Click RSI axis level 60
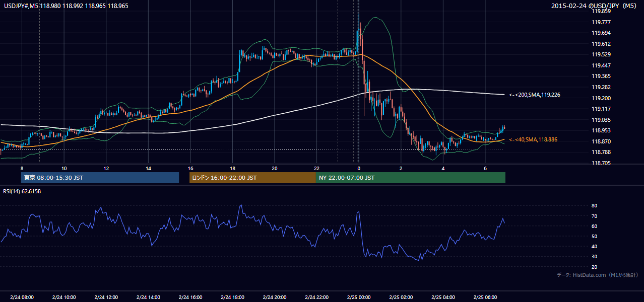This screenshot has width=644, height=302. point(594,226)
